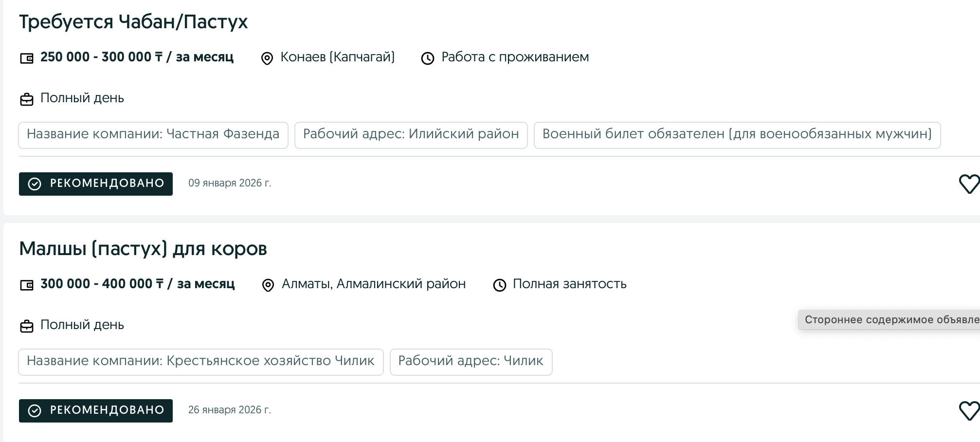Screen dimensions: 980x442
Task: Click the clock icon beside Работа с проживанием
Action: 427,58
